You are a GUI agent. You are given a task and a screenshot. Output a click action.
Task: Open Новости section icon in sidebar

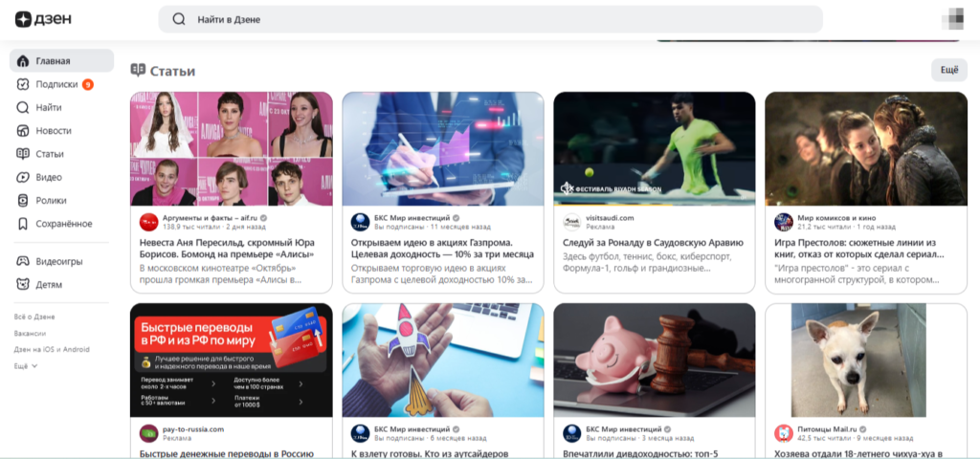pyautogui.click(x=23, y=130)
